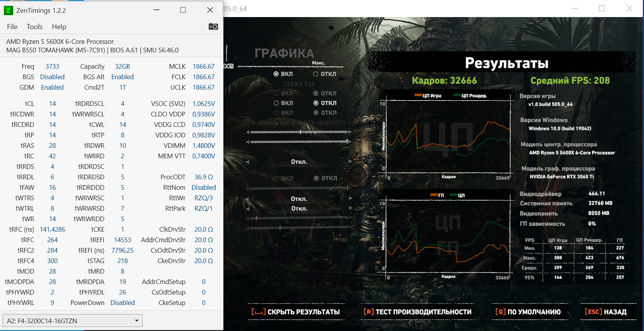The height and width of the screenshot is (331, 644).
Task: Click left arrow of Откл. selector under 60 Hz
Action: [x=248, y=161]
